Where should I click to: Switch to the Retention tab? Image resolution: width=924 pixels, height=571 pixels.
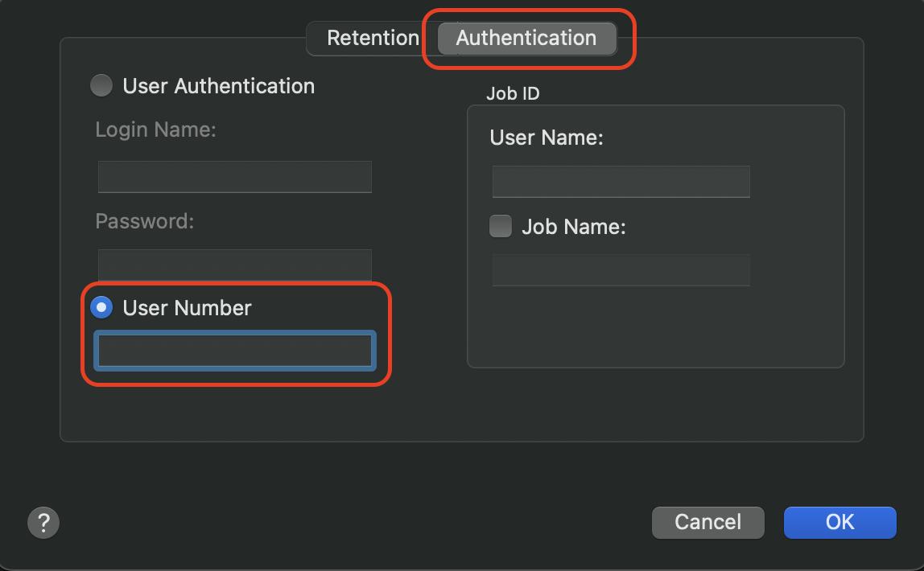click(x=373, y=38)
